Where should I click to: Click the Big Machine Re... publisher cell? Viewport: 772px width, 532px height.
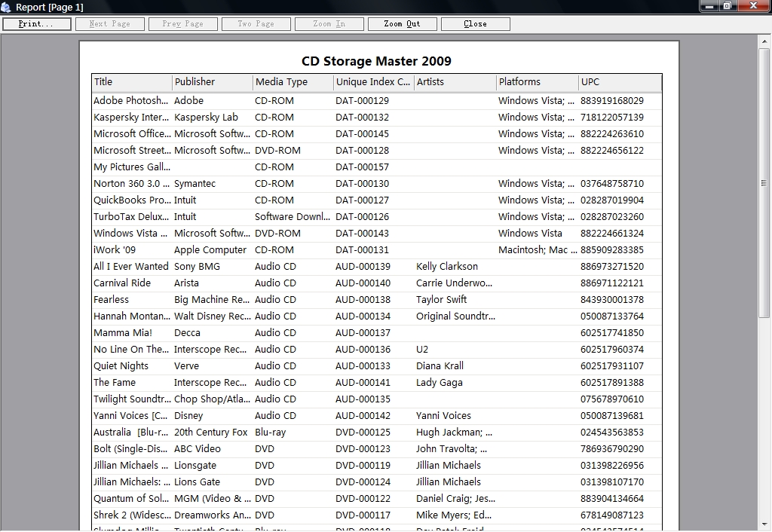tap(212, 300)
